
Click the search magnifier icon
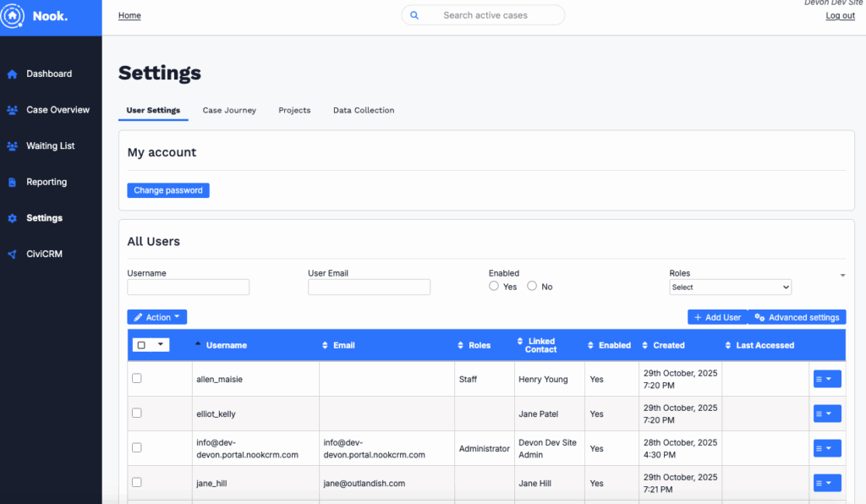click(414, 15)
